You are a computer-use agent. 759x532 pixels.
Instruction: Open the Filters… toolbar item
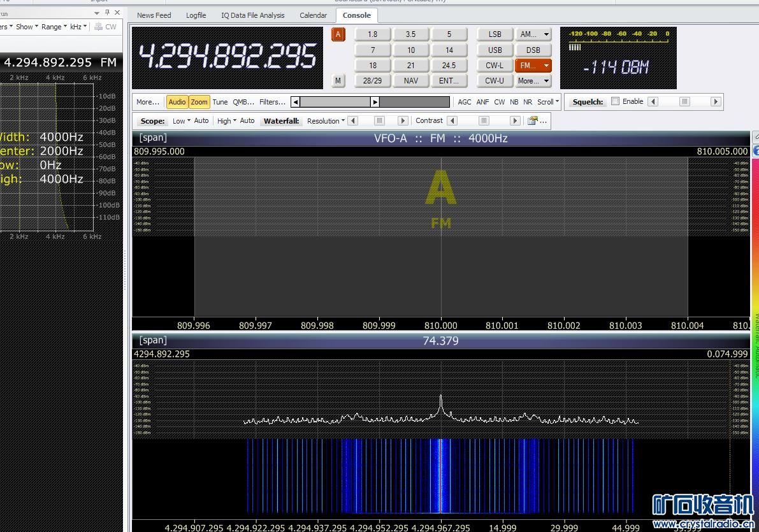point(273,102)
